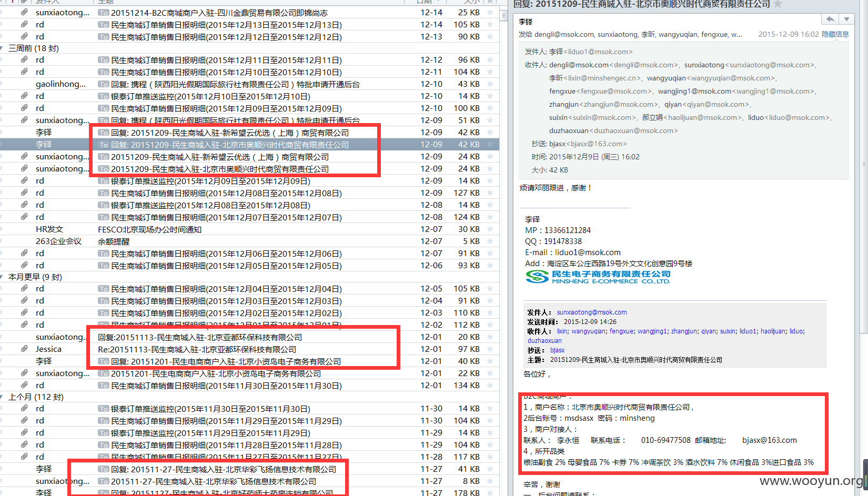Click fengxue recipient link in quoted header
This screenshot has width=868, height=496.
point(621,331)
